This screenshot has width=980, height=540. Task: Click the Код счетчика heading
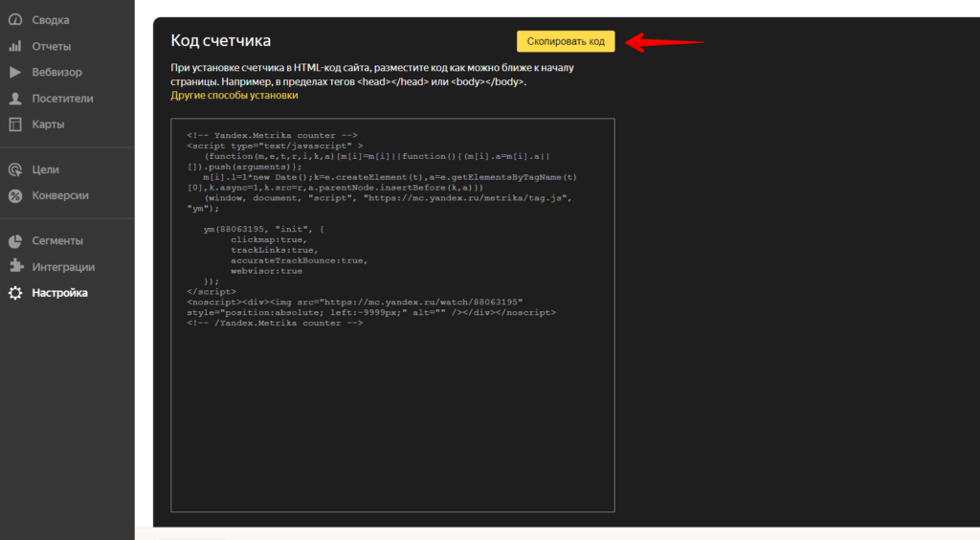221,40
